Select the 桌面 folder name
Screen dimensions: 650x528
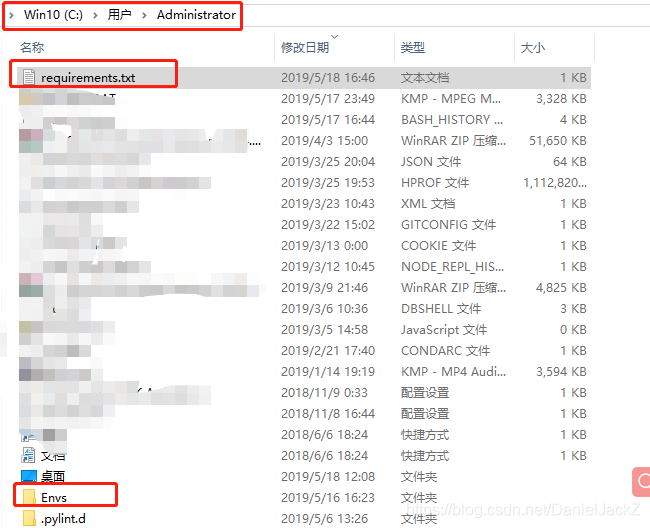pyautogui.click(x=53, y=476)
